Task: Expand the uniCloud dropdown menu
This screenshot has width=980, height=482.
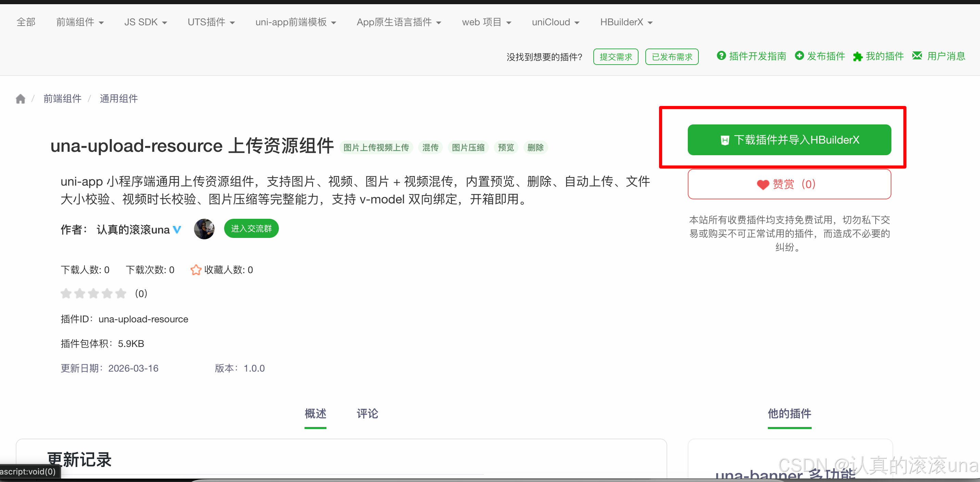Action: [555, 22]
